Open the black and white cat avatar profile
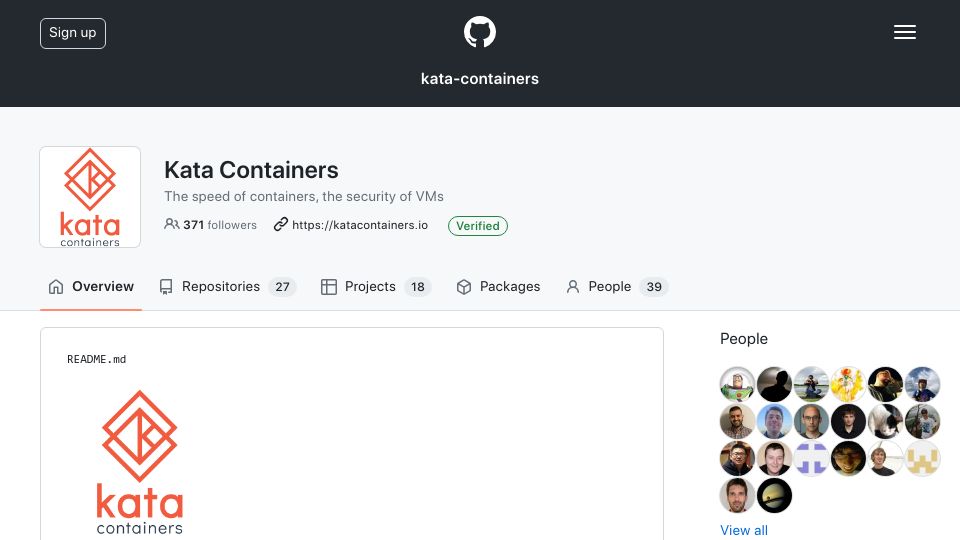The height and width of the screenshot is (540, 960). point(885,421)
